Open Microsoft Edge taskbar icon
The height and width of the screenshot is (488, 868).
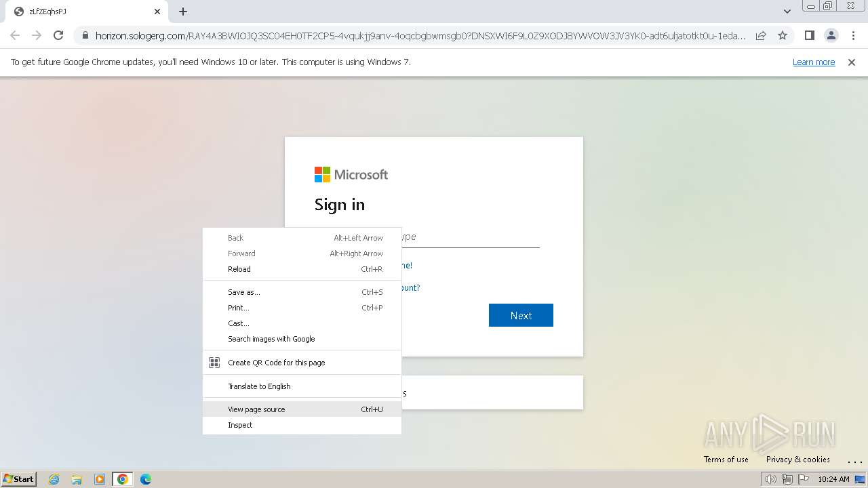tap(146, 479)
